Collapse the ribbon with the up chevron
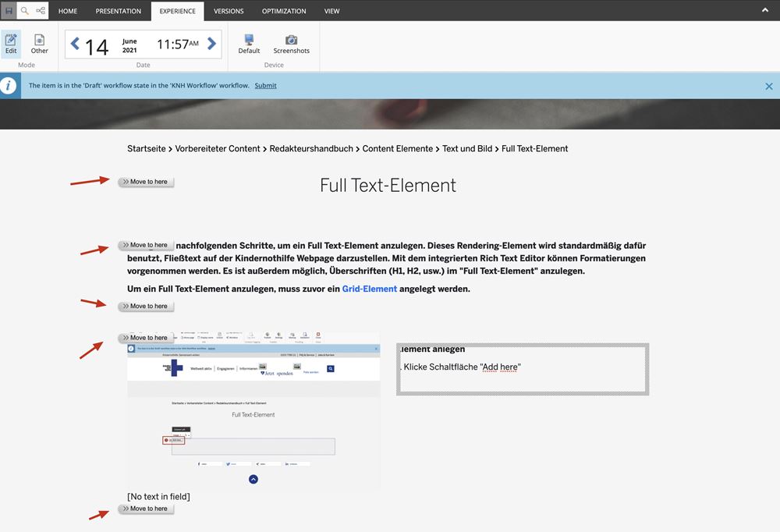This screenshot has height=532, width=780. coord(764,10)
